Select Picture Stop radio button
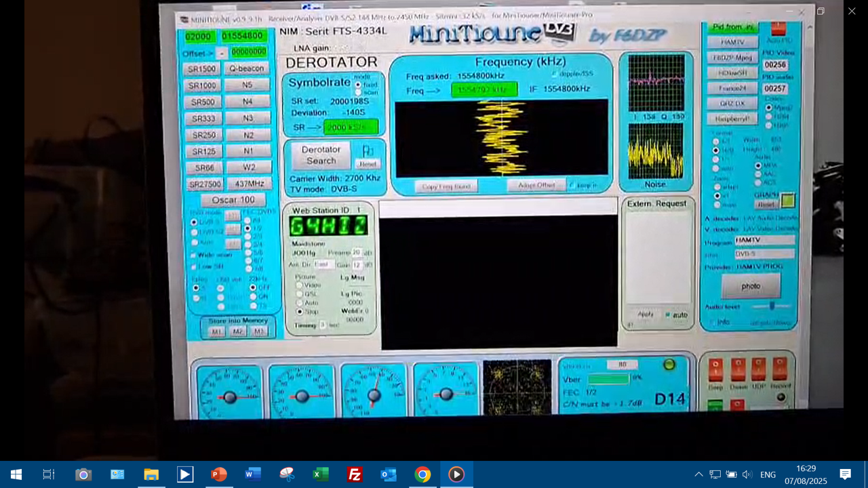This screenshot has width=868, height=488. 299,312
